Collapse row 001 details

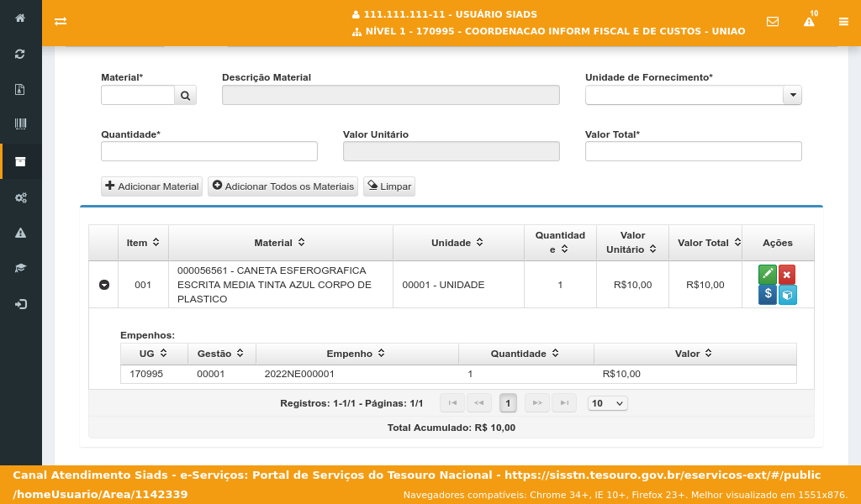click(x=103, y=285)
